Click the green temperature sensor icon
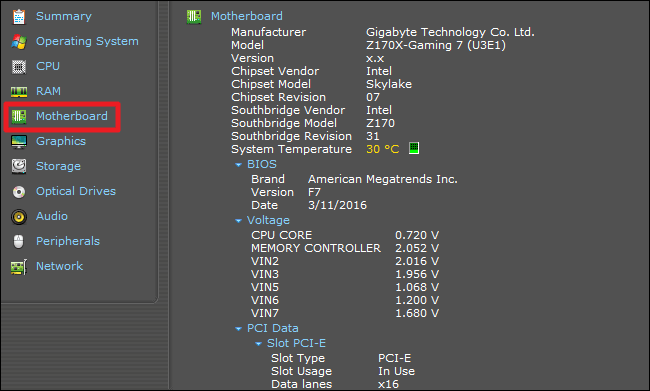Image resolution: width=650 pixels, height=391 pixels. point(414,148)
